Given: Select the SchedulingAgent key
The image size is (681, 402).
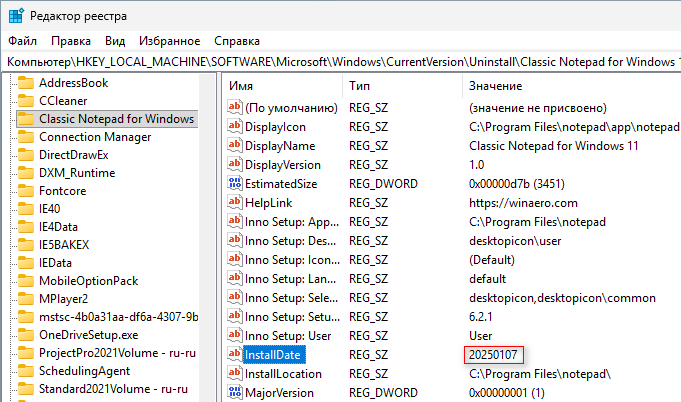Looking at the screenshot, I should pyautogui.click(x=84, y=371).
